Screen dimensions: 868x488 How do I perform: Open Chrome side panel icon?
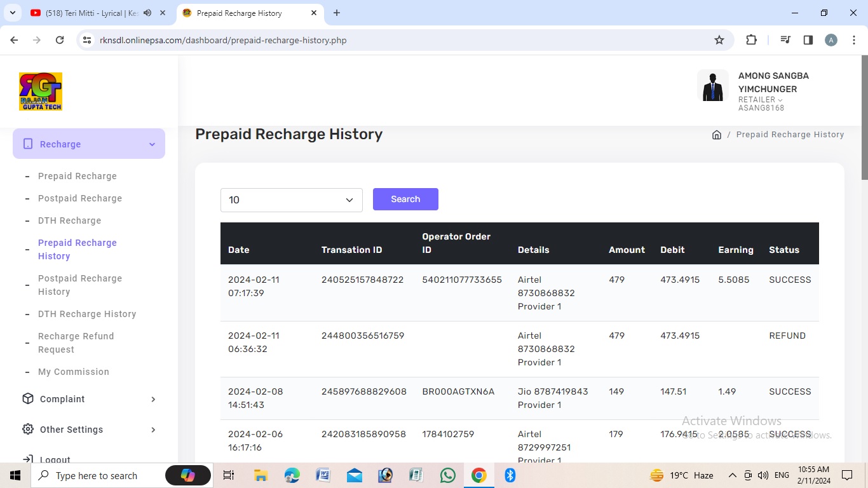pyautogui.click(x=808, y=40)
